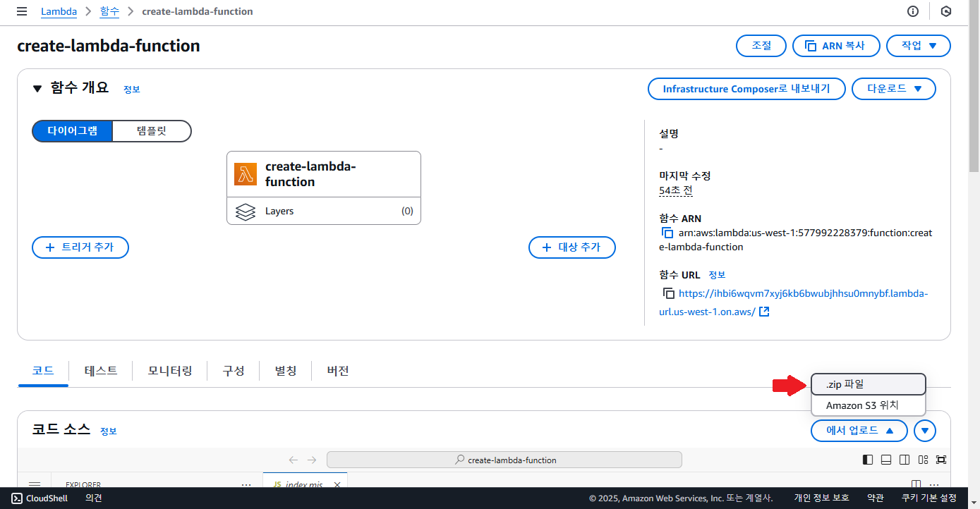The width and height of the screenshot is (980, 509).
Task: Open the function URL link
Action: [794, 302]
